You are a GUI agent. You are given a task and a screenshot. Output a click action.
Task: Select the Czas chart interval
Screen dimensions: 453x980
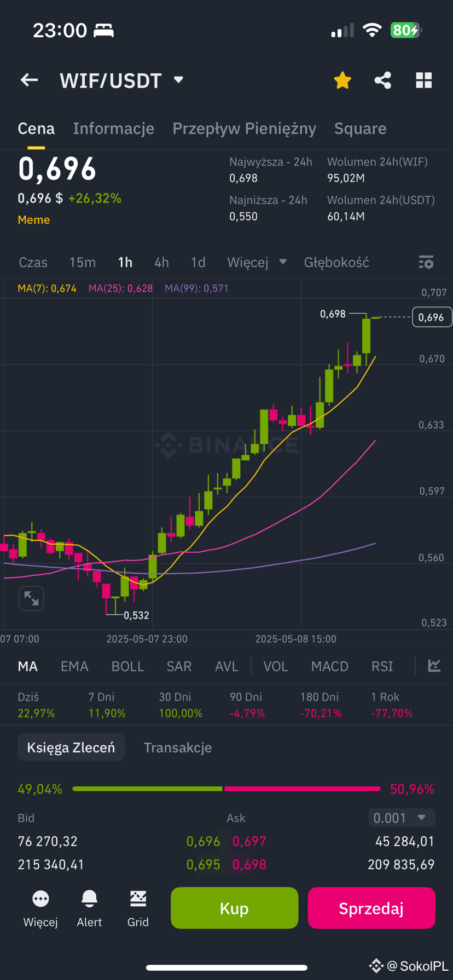pos(33,262)
